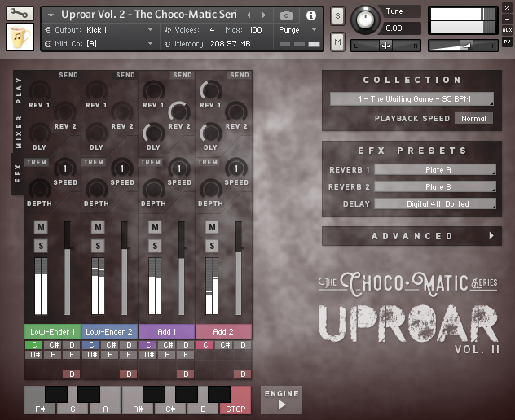Click the B cell under Low-Ender 2
This screenshot has width=515, height=420.
[129, 374]
